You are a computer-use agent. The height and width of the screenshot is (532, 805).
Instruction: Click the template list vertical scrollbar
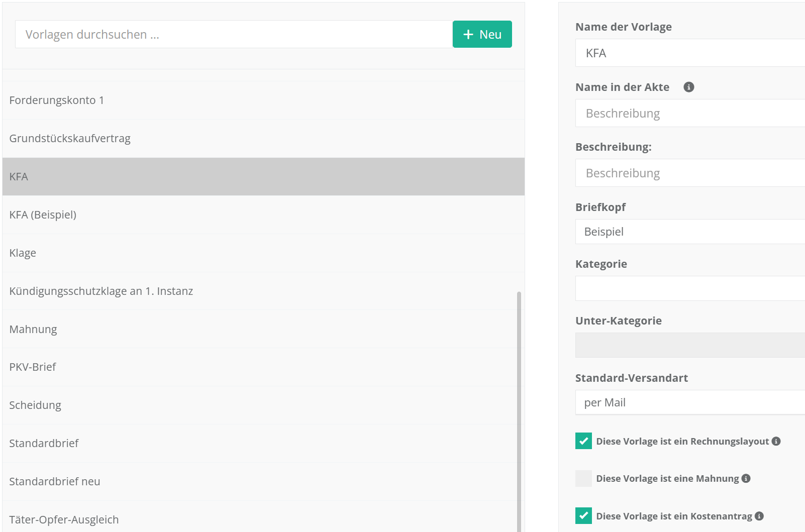tap(519, 402)
